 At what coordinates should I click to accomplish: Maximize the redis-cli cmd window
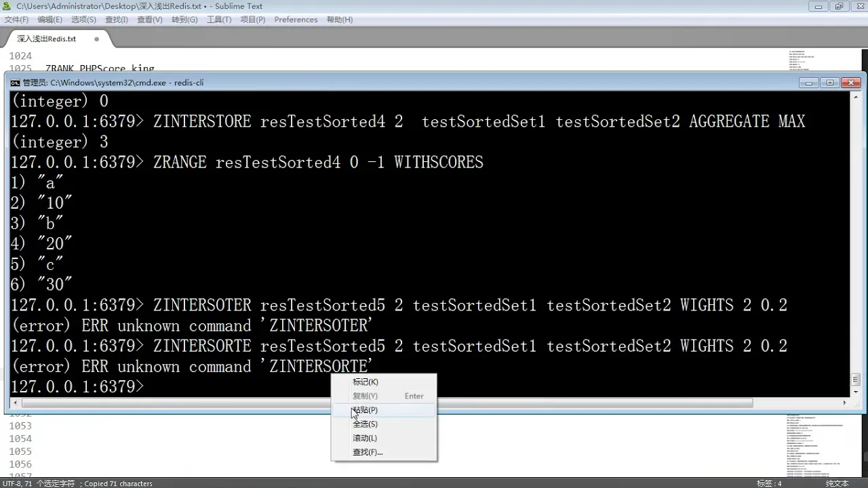click(x=830, y=83)
